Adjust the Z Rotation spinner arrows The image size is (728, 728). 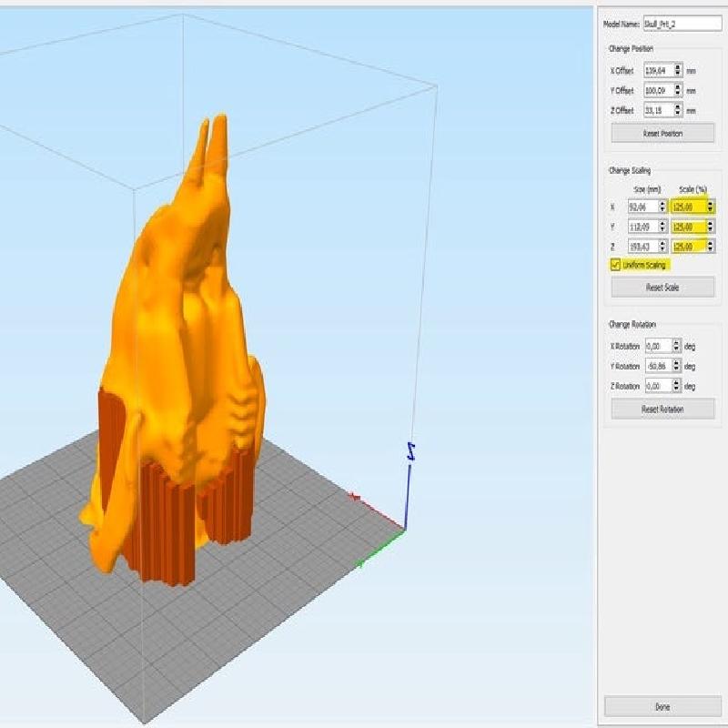[676, 386]
